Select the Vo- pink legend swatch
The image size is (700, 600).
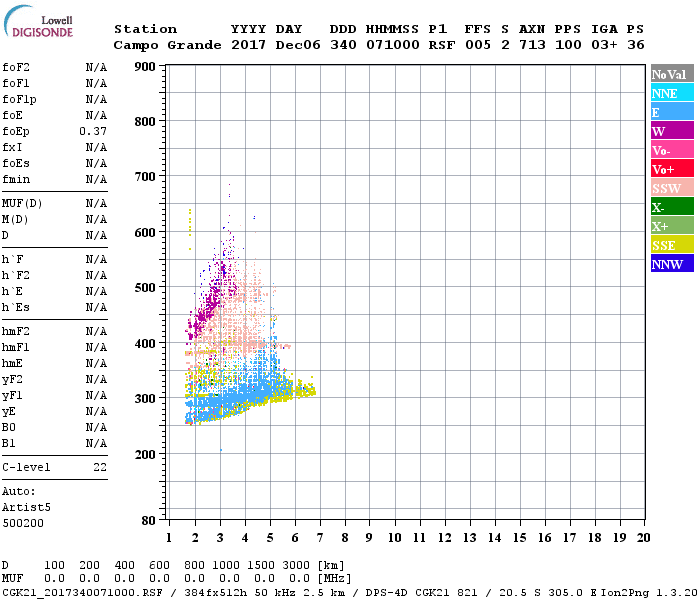click(672, 150)
